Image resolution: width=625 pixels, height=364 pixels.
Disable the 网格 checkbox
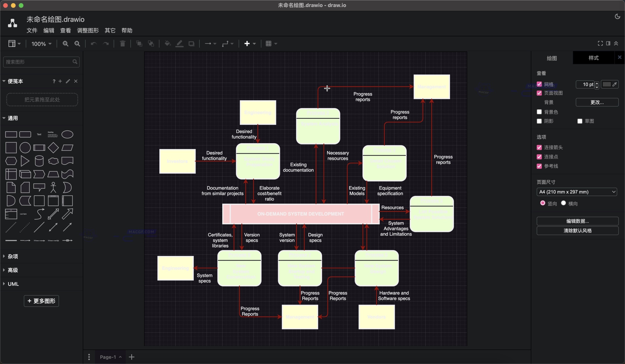coord(539,84)
